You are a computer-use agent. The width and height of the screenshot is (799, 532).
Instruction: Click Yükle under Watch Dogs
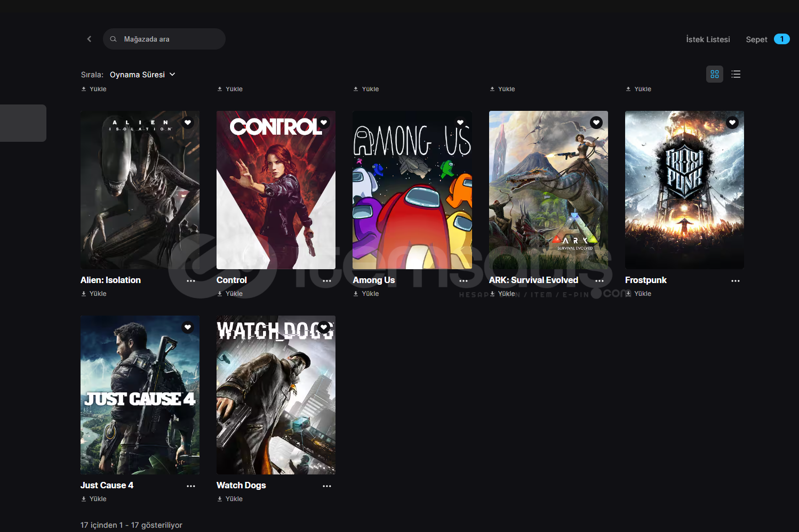point(230,499)
